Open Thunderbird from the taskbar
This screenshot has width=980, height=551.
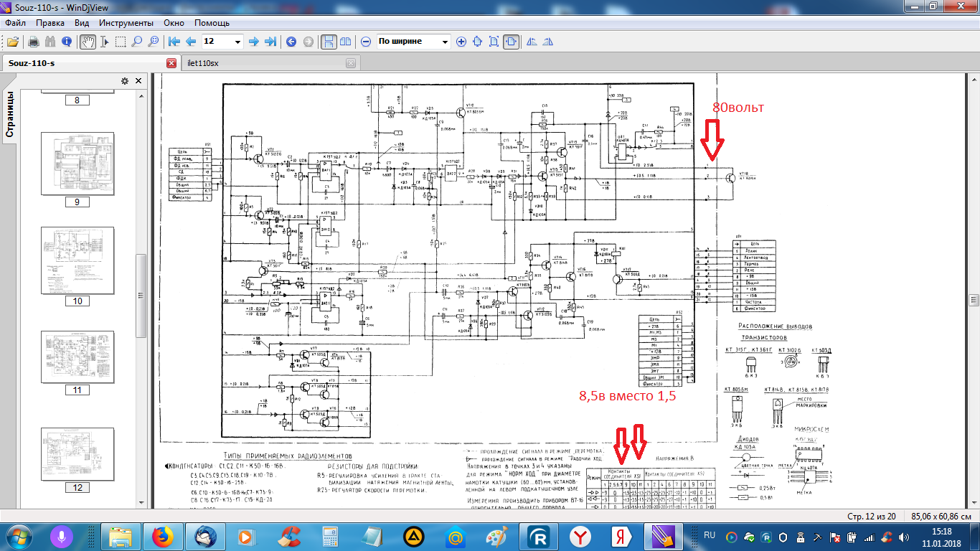(x=205, y=537)
